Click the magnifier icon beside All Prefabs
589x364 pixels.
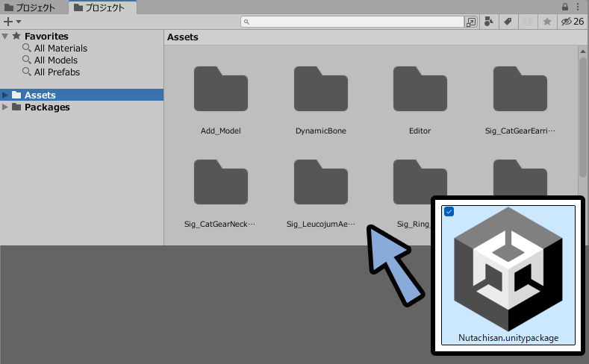tap(26, 72)
